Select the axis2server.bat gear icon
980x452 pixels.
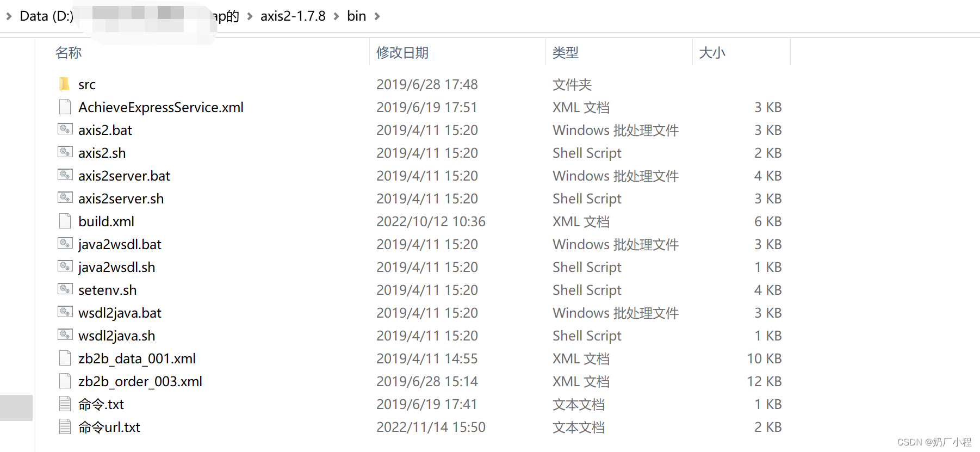tap(65, 175)
